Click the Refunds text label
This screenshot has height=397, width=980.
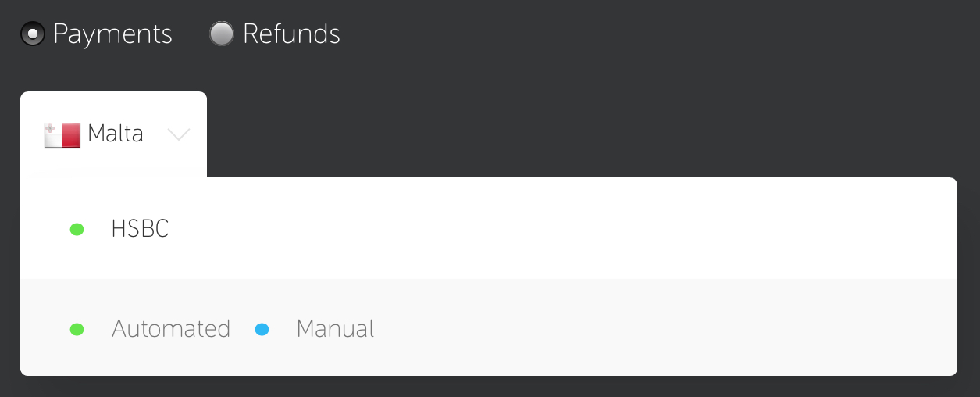291,34
